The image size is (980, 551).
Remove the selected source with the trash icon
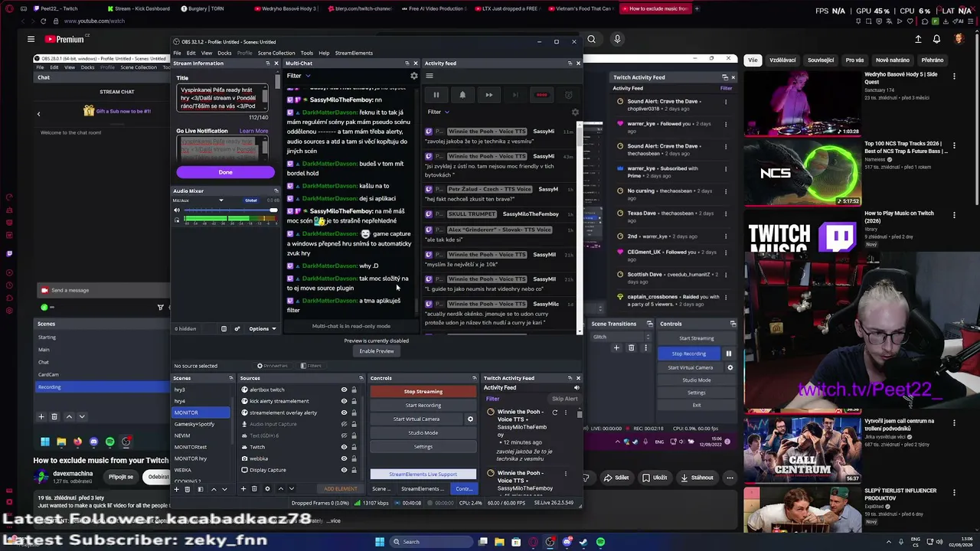point(254,489)
